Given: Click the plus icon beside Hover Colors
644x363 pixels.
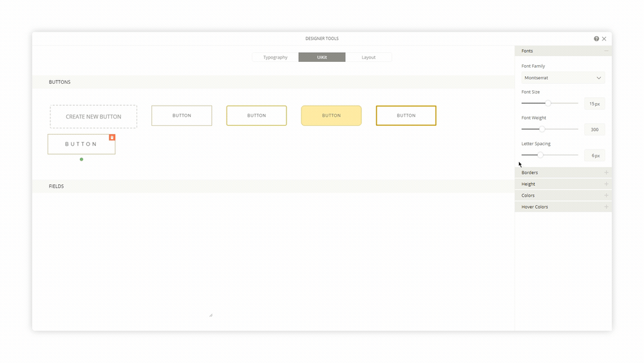Looking at the screenshot, I should coord(606,207).
